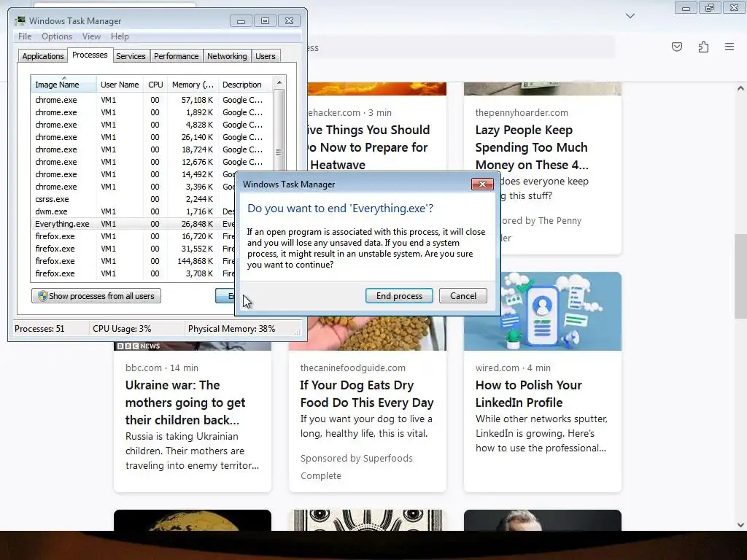This screenshot has width=747, height=560.
Task: Open If Your Dog Eats Dry Food article
Action: 367,394
